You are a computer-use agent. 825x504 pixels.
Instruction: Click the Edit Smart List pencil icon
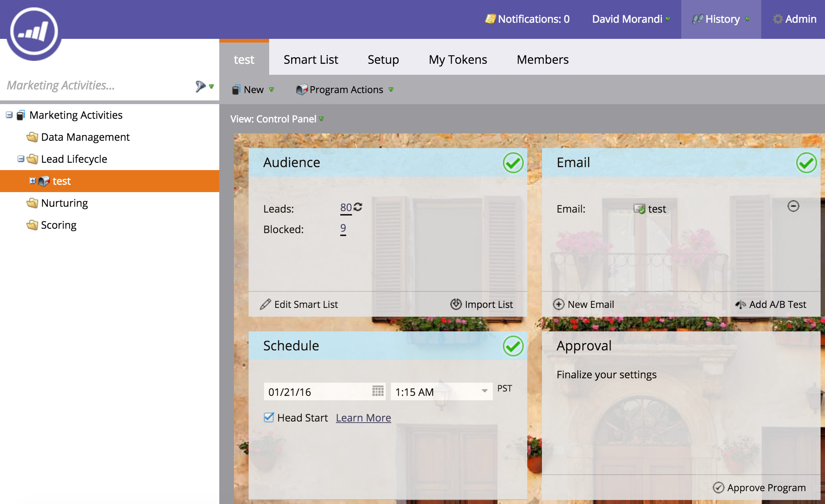click(265, 304)
